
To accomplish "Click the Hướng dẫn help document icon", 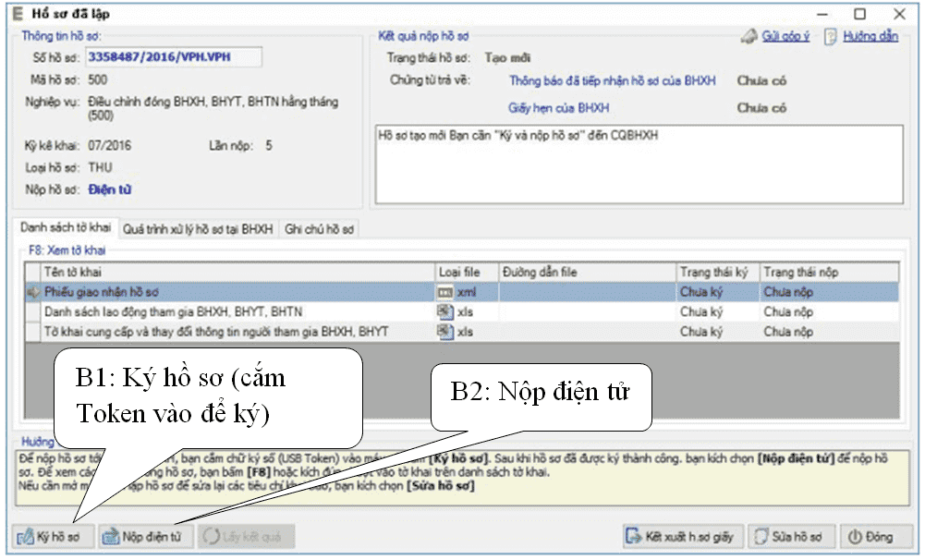I will coord(831,37).
